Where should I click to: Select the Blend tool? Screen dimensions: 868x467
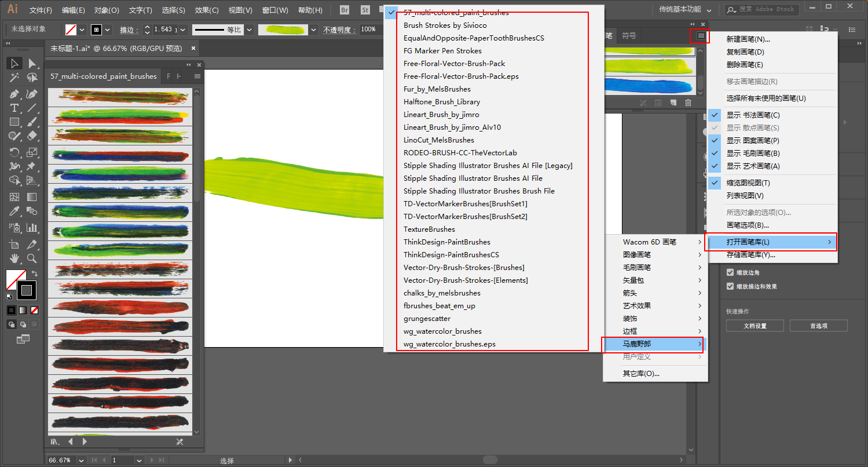click(32, 211)
